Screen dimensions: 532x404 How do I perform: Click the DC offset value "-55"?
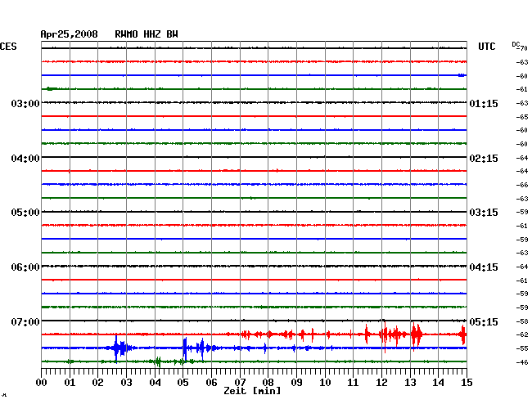pyautogui.click(x=522, y=348)
